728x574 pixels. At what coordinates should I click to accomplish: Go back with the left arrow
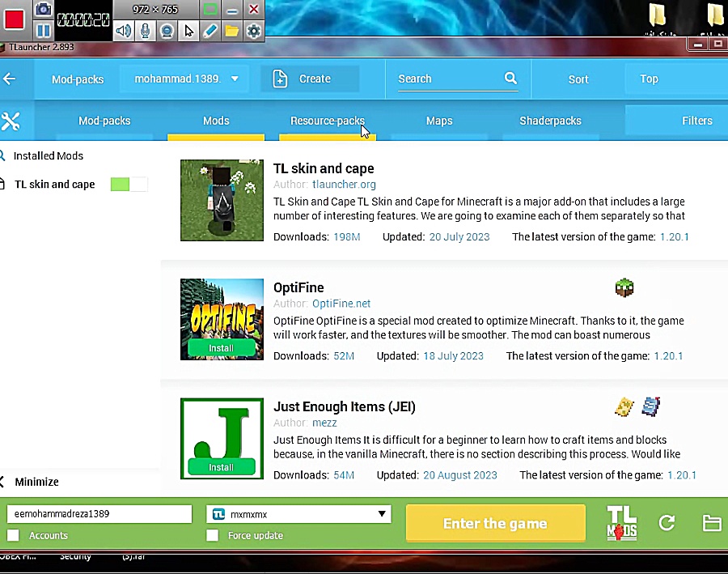point(10,79)
